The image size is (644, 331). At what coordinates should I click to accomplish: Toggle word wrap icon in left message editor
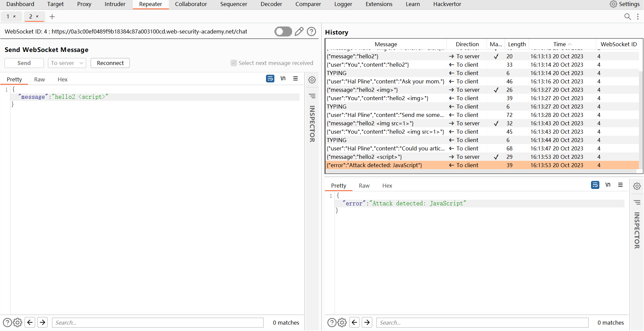coord(270,79)
